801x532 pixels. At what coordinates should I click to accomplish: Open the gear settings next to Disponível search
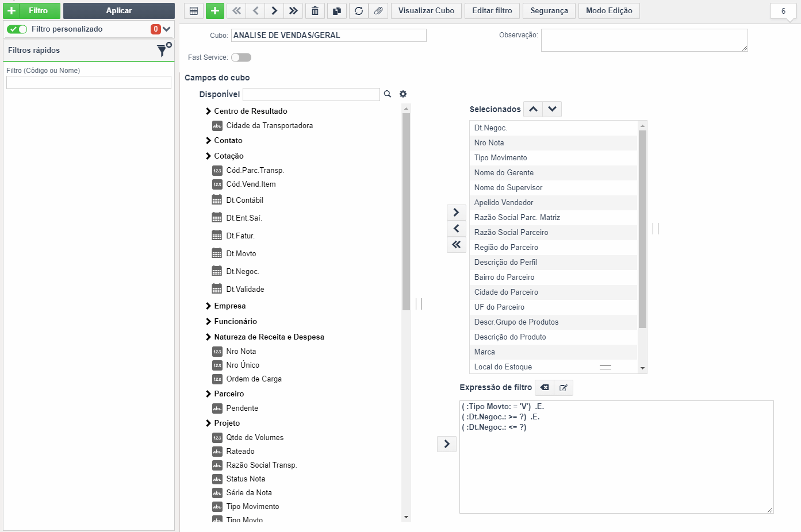[x=403, y=94]
